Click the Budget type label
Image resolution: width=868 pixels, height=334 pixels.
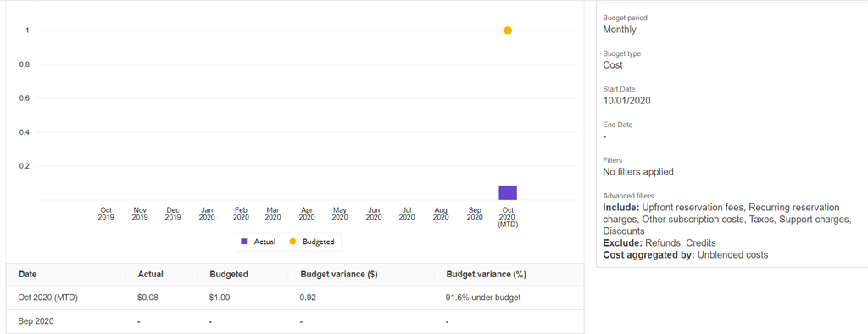(x=621, y=53)
